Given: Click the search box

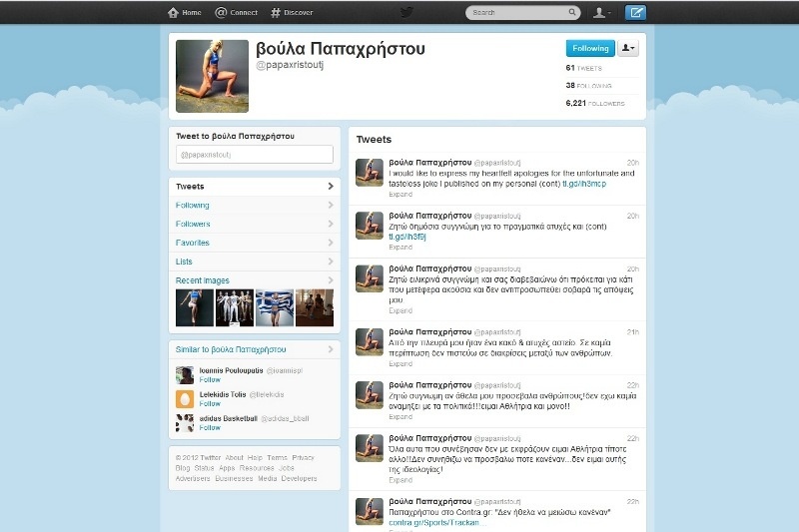Looking at the screenshot, I should (522, 12).
